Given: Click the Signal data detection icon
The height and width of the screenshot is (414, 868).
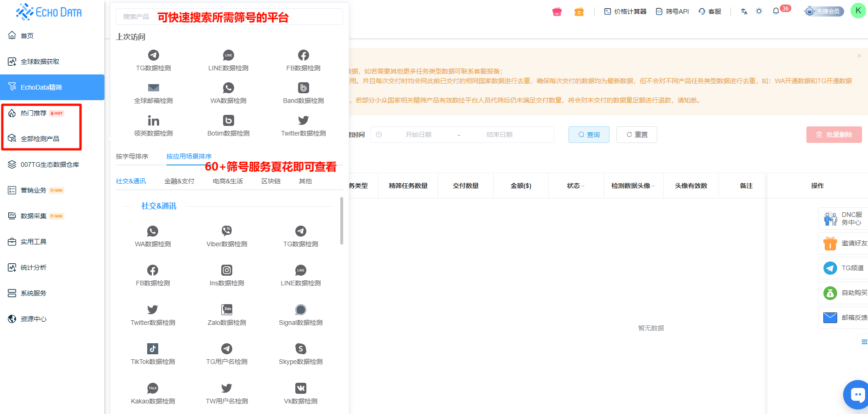Looking at the screenshot, I should pyautogui.click(x=300, y=310).
